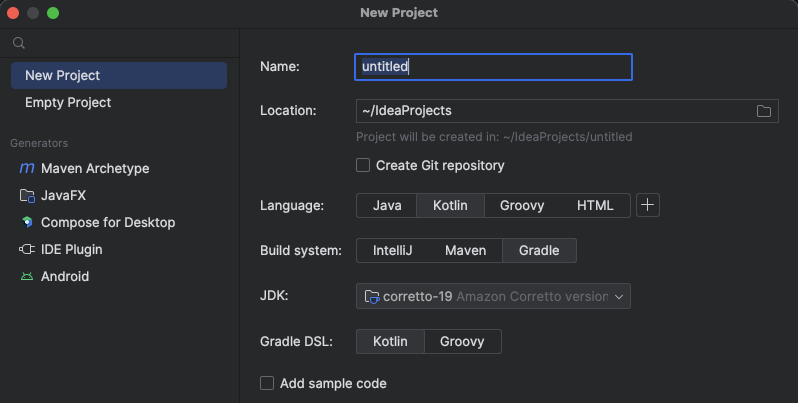Set Gradle DSL to Groovy
The height and width of the screenshot is (403, 798).
point(462,341)
